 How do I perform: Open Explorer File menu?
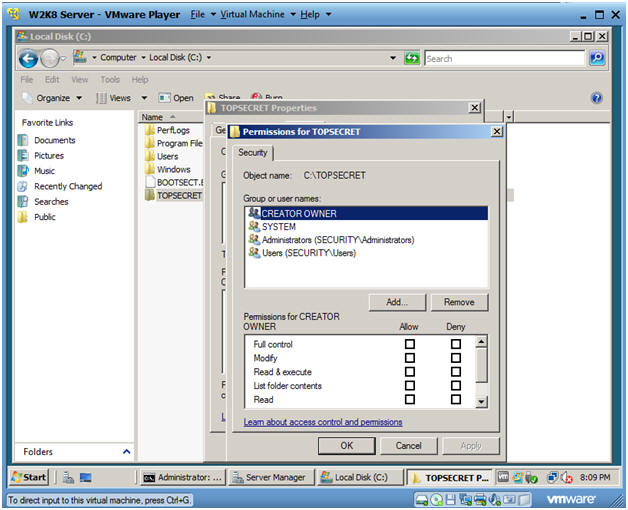[x=26, y=80]
